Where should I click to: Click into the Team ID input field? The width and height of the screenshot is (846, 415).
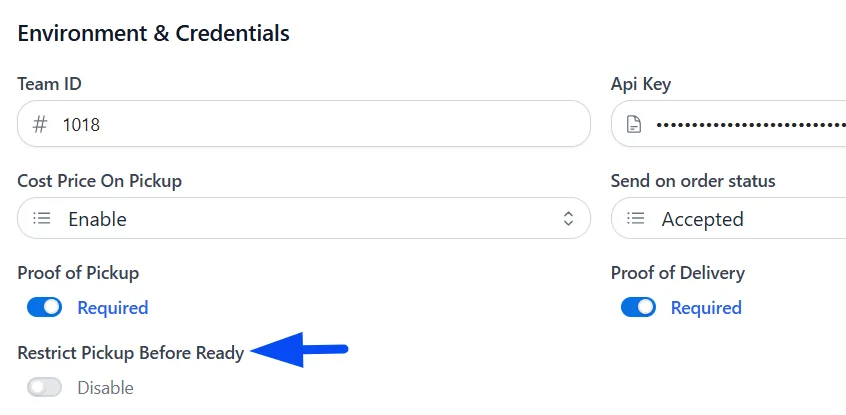click(x=304, y=124)
